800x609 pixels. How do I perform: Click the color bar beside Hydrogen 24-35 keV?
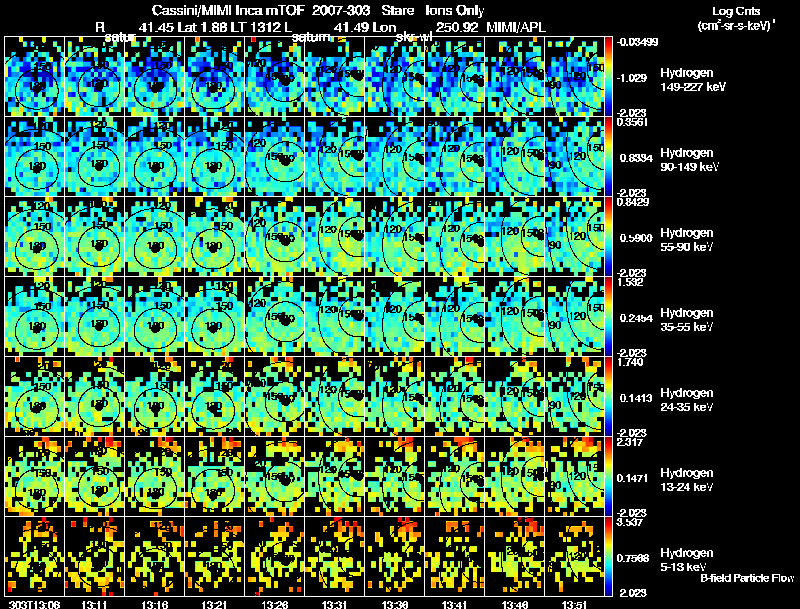[608, 397]
